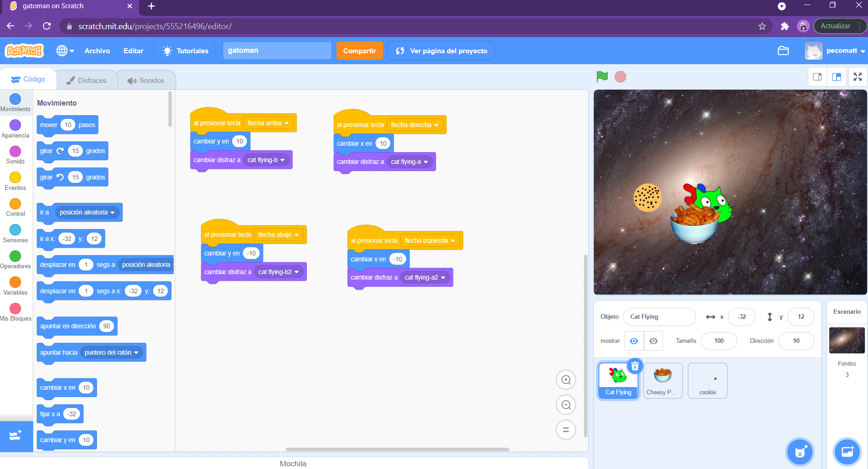Open the cat flying-b costume dropdown
Image resolution: width=868 pixels, height=469 pixels.
tap(266, 160)
